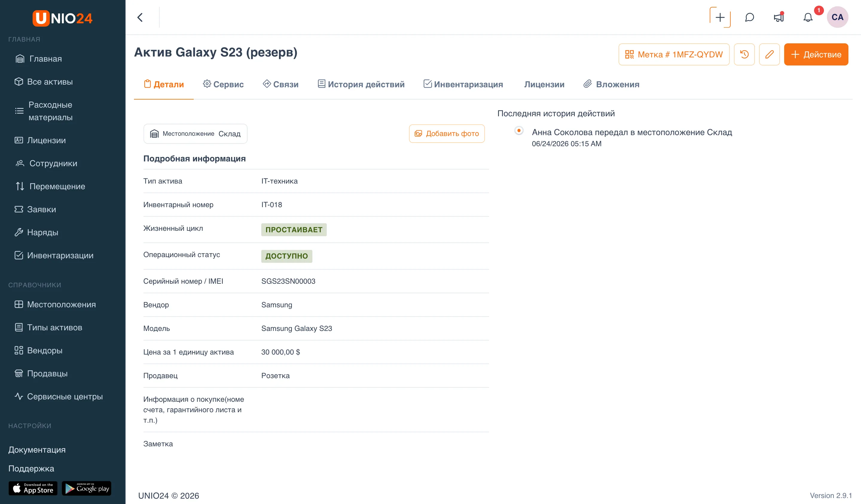Image resolution: width=861 pixels, height=504 pixels.
Task: Open the Документация link
Action: tap(37, 450)
